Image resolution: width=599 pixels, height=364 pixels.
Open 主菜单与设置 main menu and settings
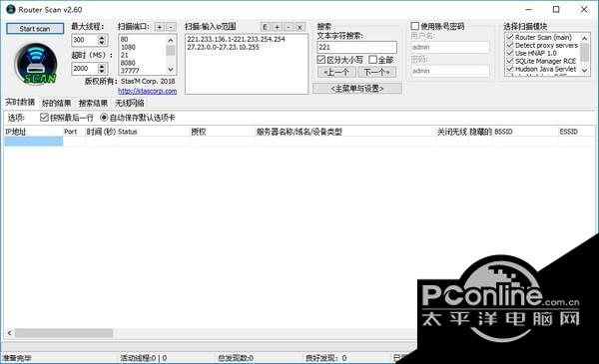tap(357, 89)
